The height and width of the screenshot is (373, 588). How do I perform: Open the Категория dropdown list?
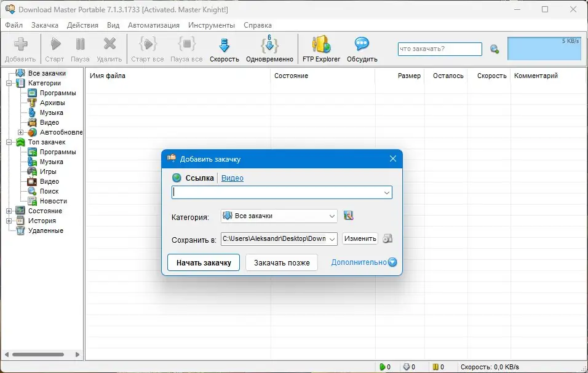pos(331,216)
